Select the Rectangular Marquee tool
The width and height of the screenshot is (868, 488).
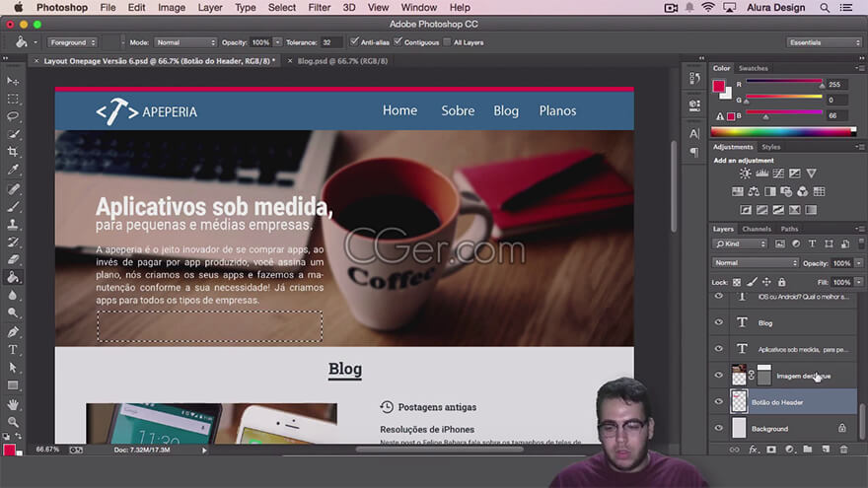(13, 99)
